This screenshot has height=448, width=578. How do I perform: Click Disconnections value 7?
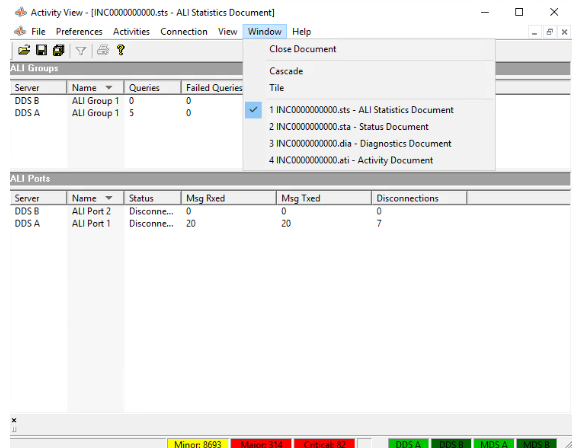click(x=379, y=223)
